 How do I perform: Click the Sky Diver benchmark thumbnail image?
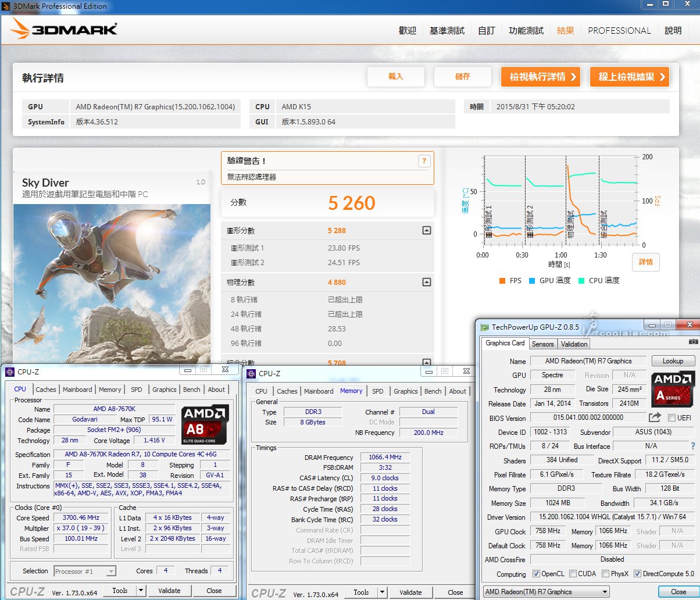click(112, 284)
